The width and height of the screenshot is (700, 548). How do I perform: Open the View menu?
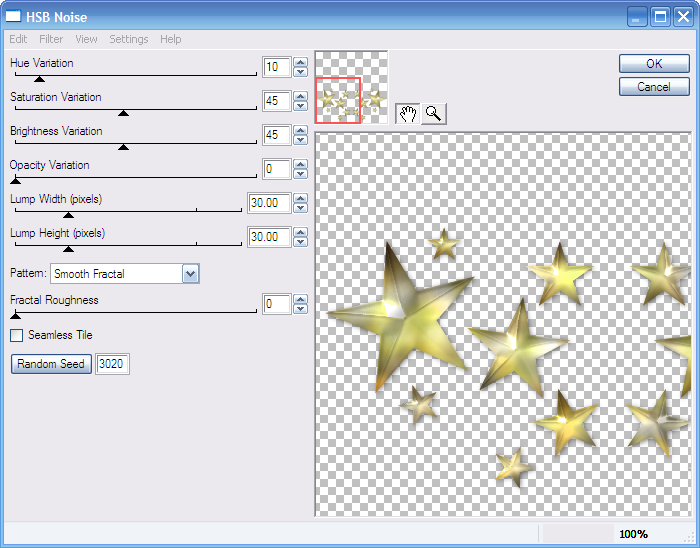pos(86,39)
